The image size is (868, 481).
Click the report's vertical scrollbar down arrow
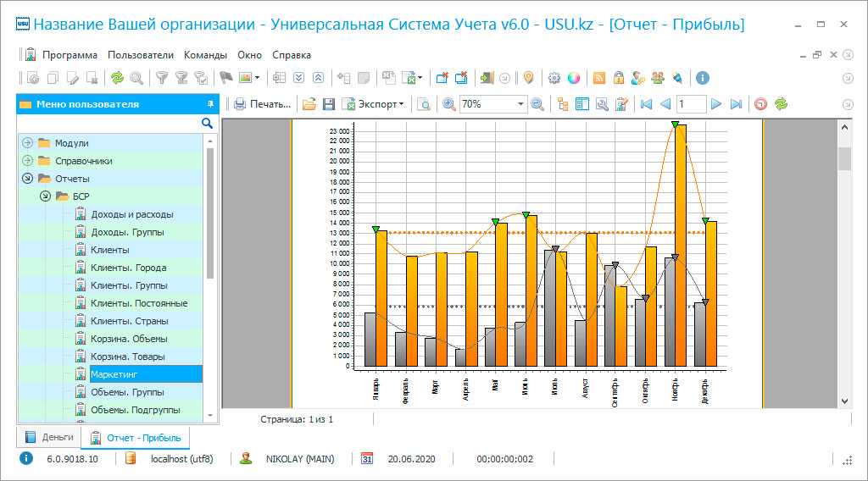844,401
